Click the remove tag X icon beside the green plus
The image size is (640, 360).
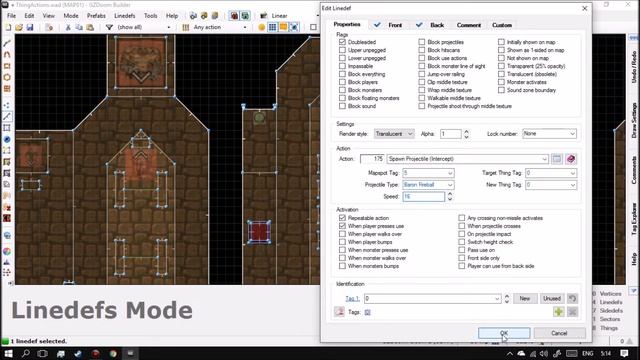[x=572, y=312]
